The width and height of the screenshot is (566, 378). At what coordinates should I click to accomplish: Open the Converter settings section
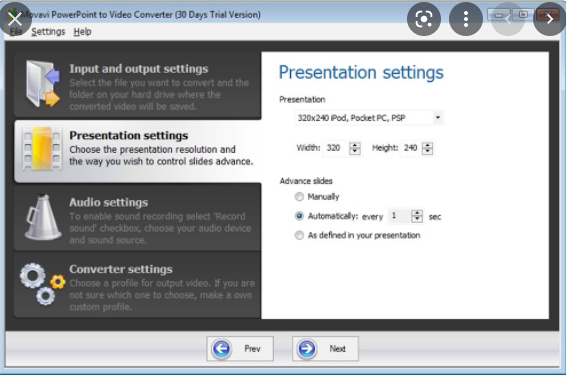coord(138,285)
